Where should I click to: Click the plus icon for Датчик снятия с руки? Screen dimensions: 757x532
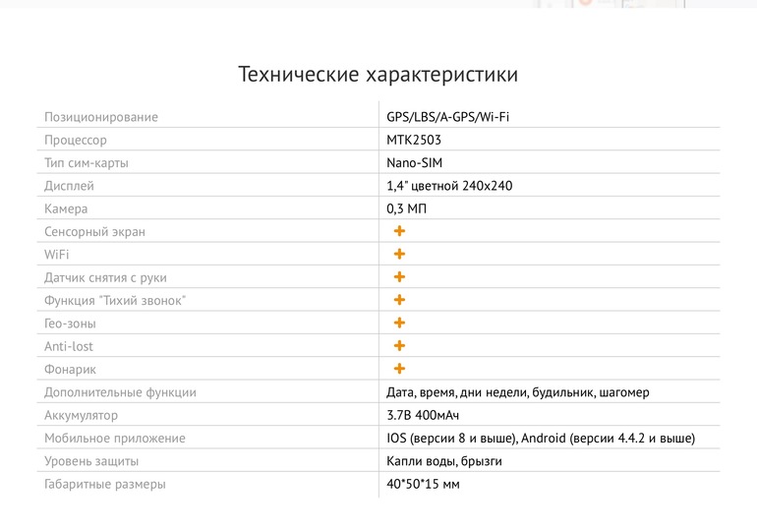pos(399,276)
